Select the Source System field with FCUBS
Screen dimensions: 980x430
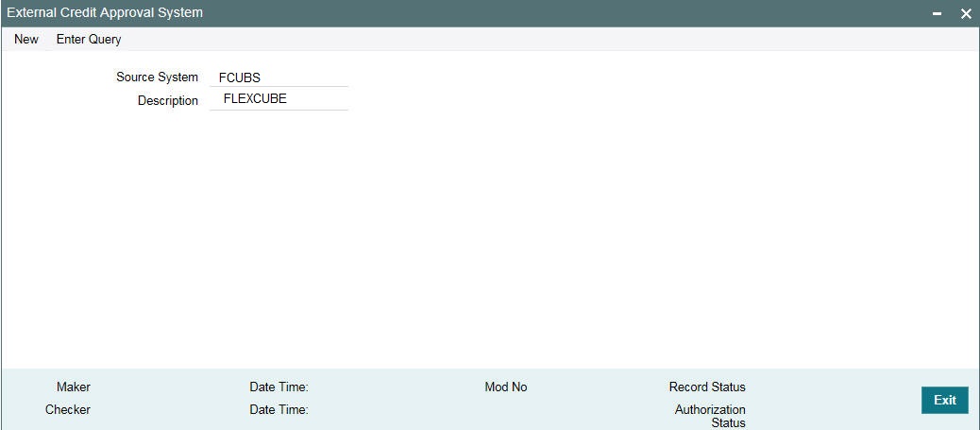tap(279, 77)
